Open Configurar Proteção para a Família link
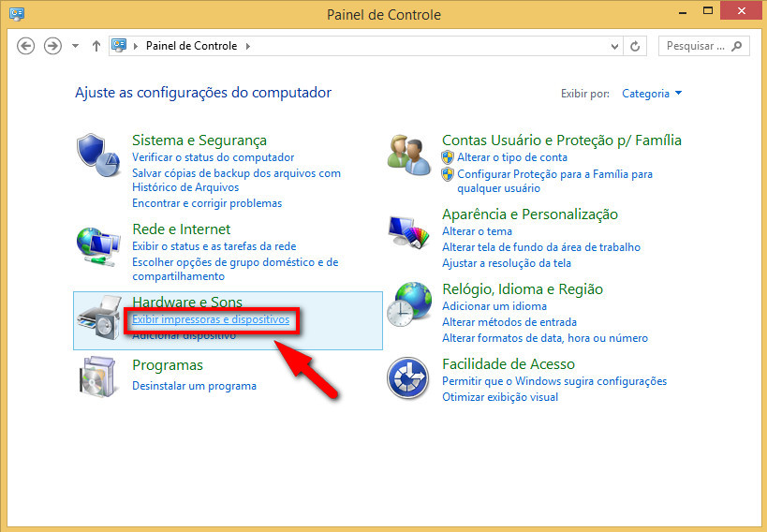 554,181
